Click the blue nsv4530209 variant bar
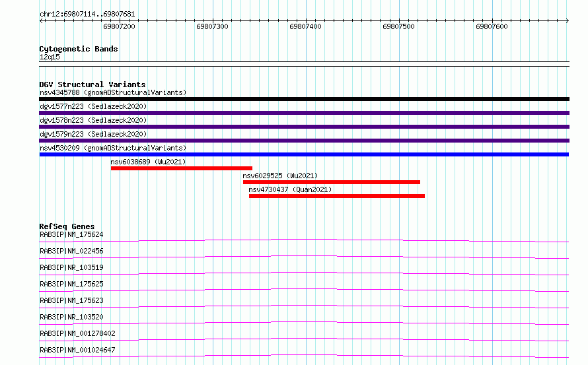The height and width of the screenshot is (365, 588). click(x=304, y=154)
